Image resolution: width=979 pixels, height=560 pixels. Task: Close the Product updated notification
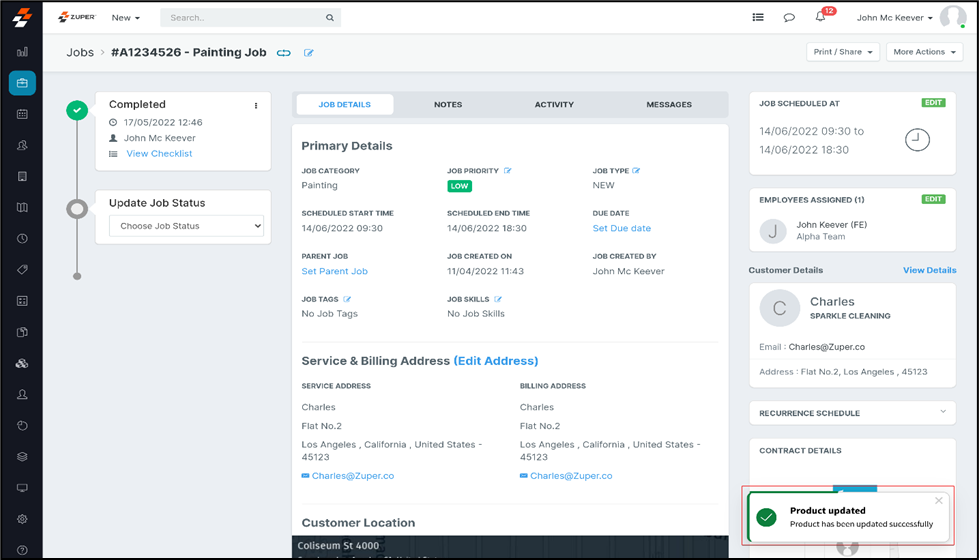(938, 501)
